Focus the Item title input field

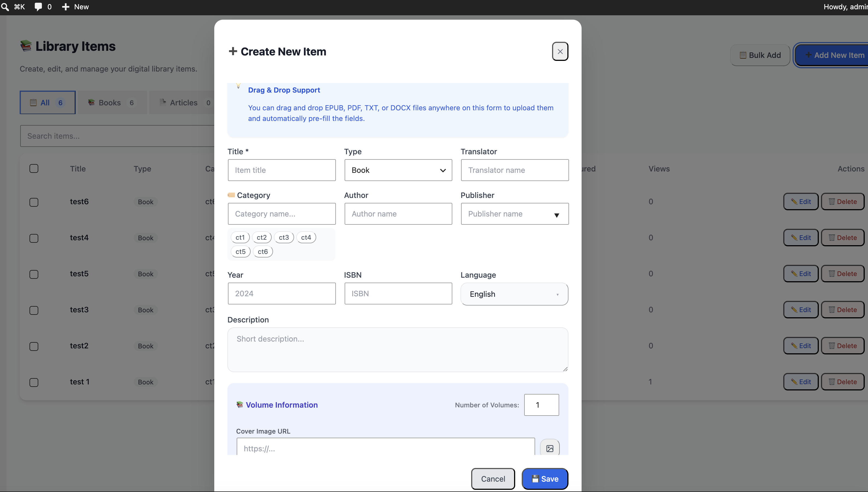[x=282, y=170]
